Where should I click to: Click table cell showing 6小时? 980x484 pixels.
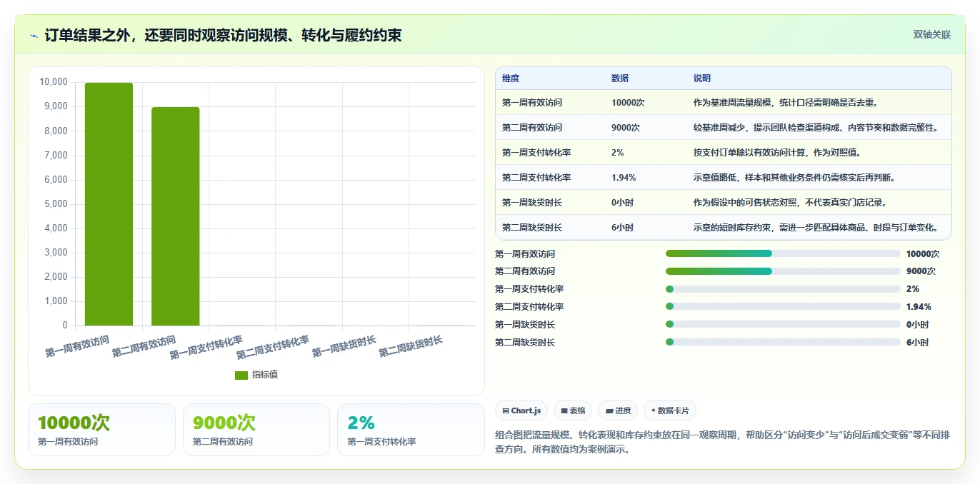click(x=622, y=228)
